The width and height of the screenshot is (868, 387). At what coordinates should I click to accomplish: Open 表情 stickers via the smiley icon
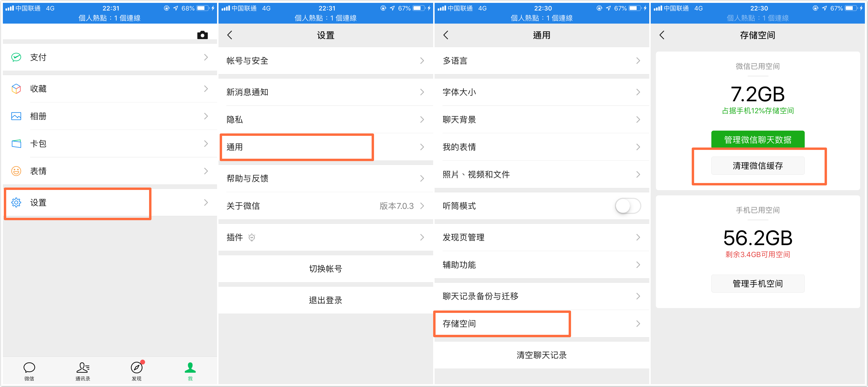(x=16, y=171)
